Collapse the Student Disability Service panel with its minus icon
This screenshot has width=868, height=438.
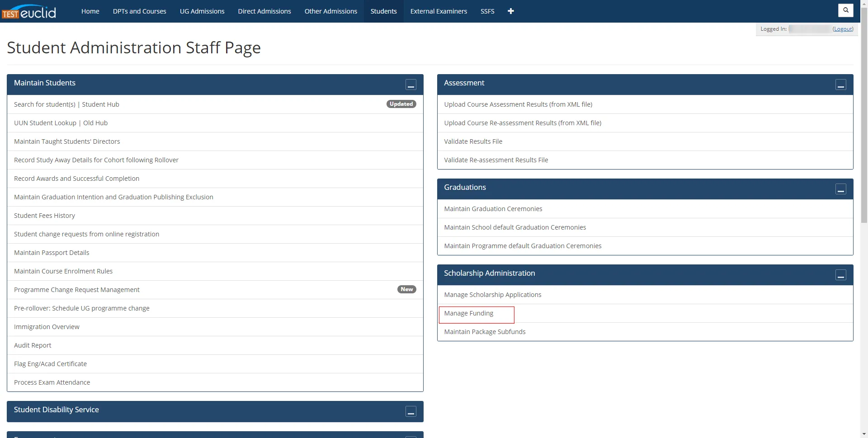point(410,412)
